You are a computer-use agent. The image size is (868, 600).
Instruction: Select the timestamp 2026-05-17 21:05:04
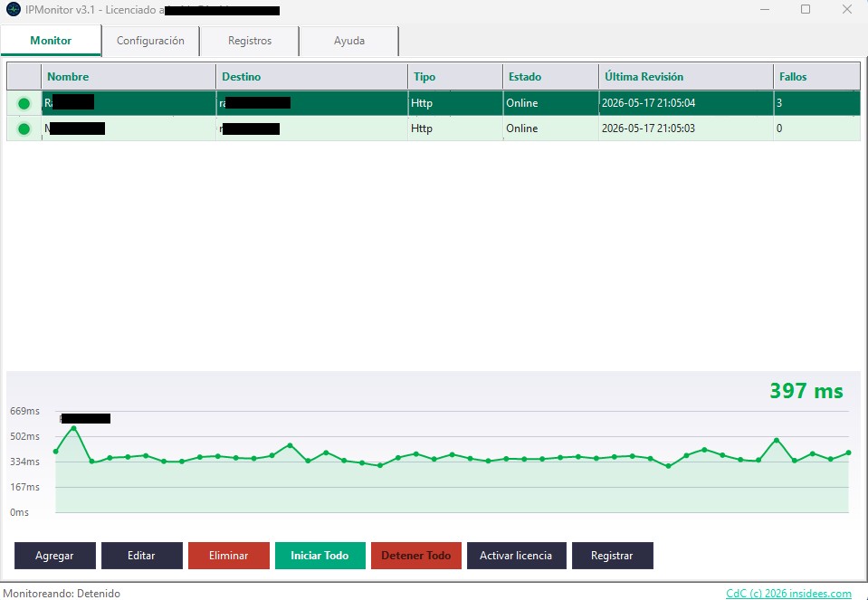click(648, 103)
